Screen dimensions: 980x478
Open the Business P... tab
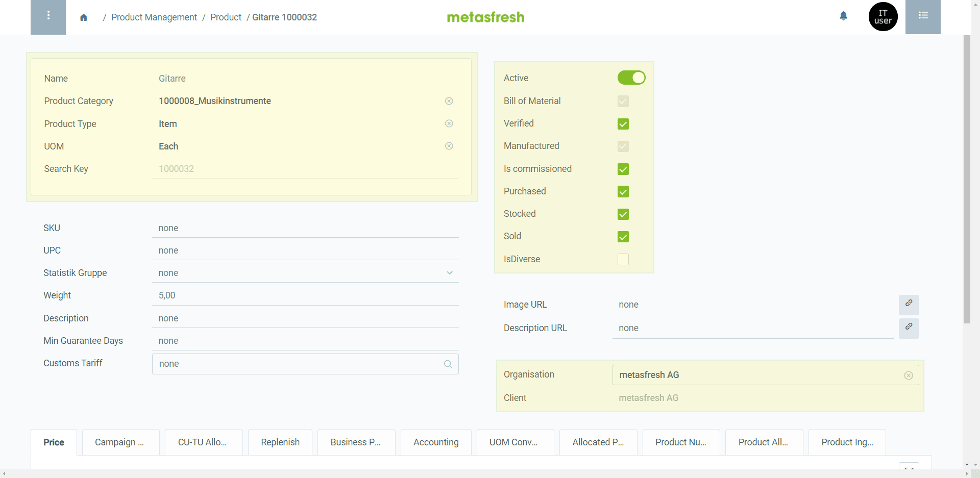tap(356, 442)
